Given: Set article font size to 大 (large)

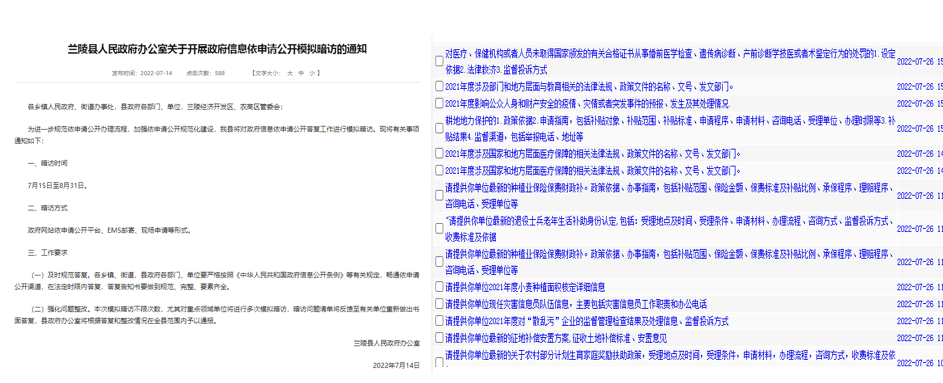Looking at the screenshot, I should (289, 73).
